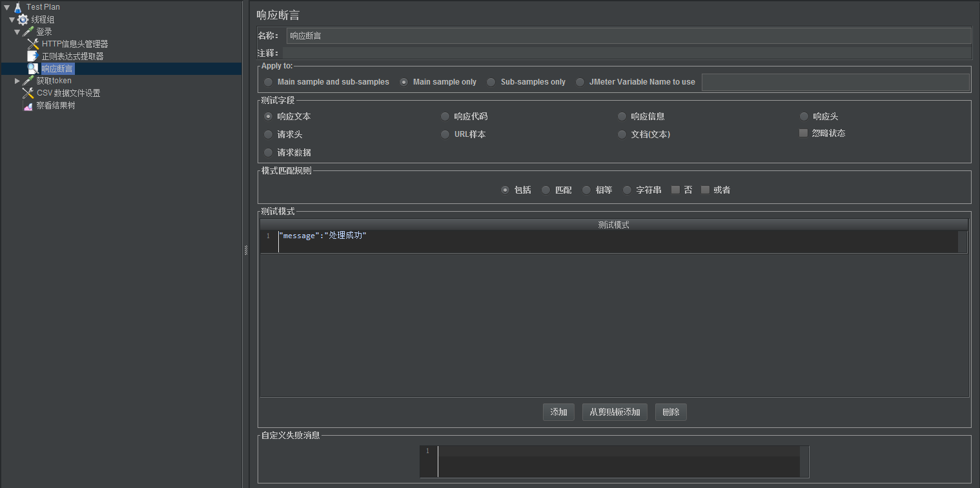Viewport: 980px width, 488px height.
Task: Select Main sample only option
Action: coord(438,82)
